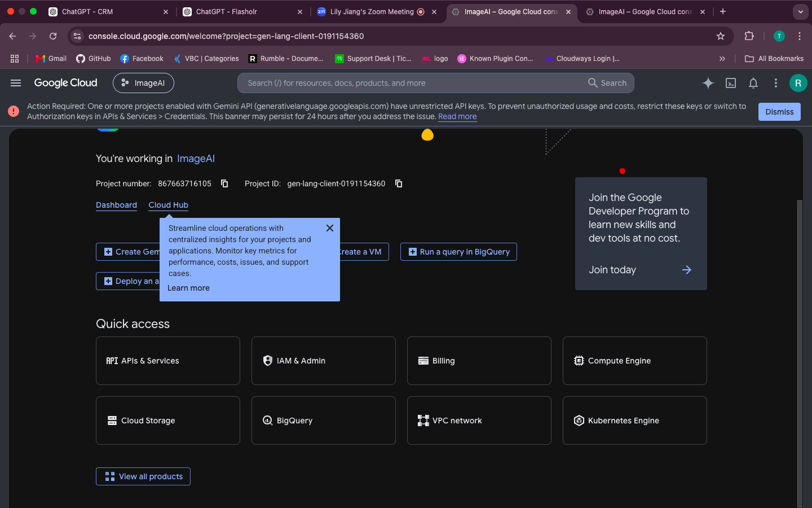
Task: Activate Cloud Shell terminal icon
Action: [x=731, y=83]
